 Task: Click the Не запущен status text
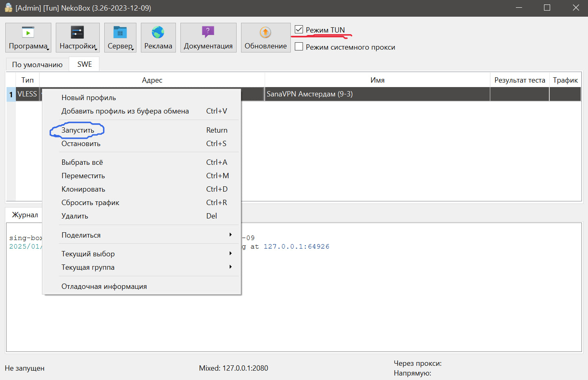(x=25, y=368)
